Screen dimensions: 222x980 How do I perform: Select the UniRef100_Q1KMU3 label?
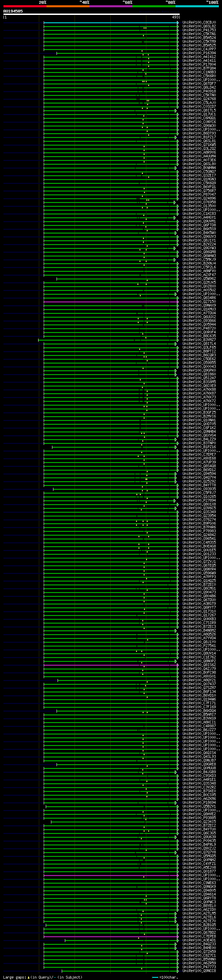click(x=199, y=309)
